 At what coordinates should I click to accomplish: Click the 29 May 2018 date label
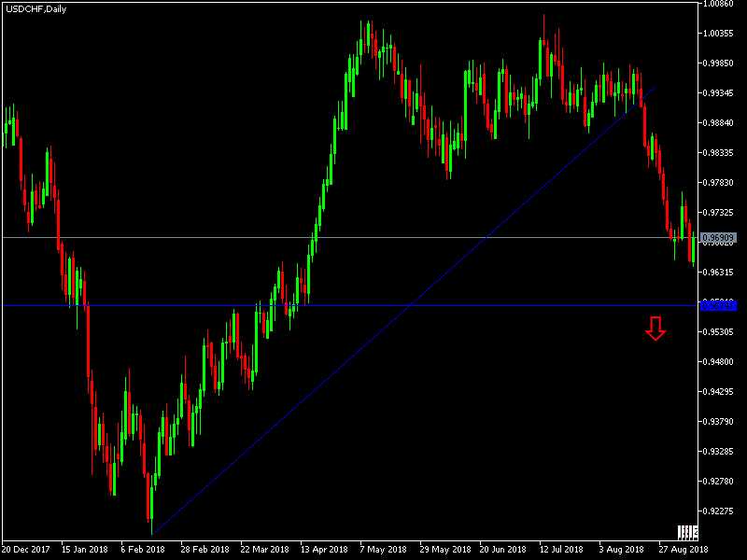point(445,549)
